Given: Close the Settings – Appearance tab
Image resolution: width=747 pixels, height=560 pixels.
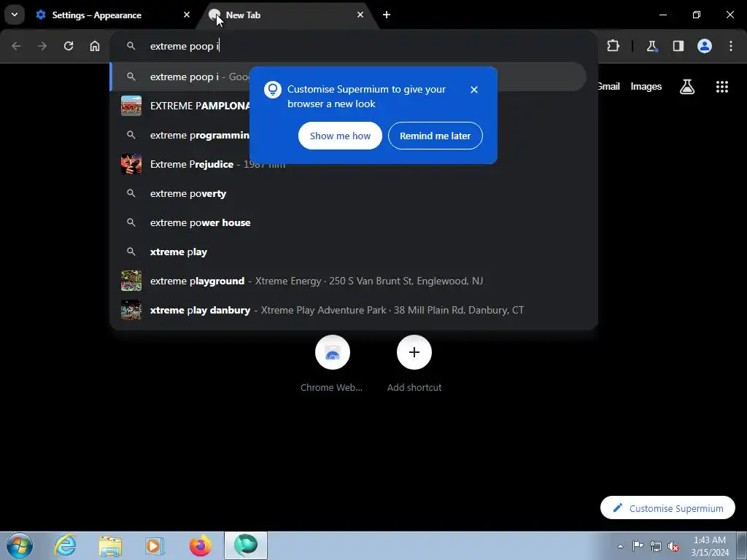Looking at the screenshot, I should click(x=187, y=15).
